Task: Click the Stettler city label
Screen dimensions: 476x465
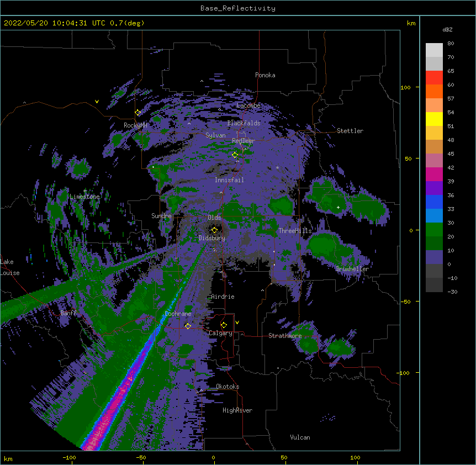Action: coord(350,131)
